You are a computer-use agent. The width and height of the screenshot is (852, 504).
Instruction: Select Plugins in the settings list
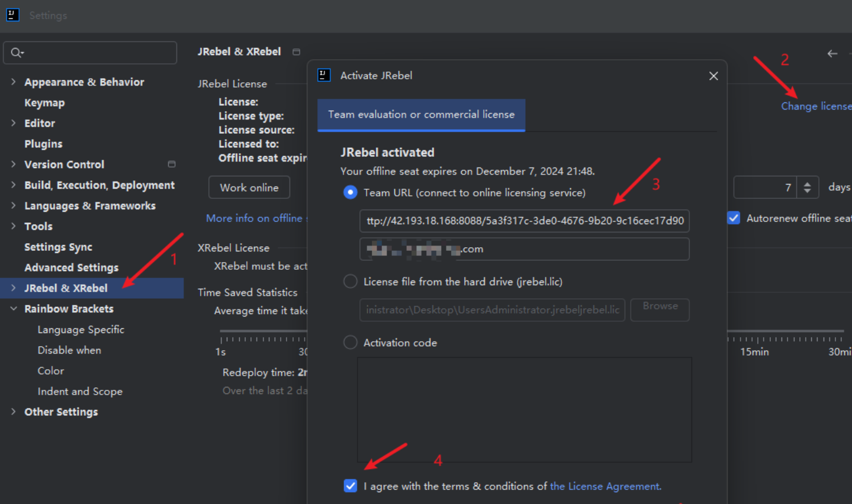(x=43, y=144)
